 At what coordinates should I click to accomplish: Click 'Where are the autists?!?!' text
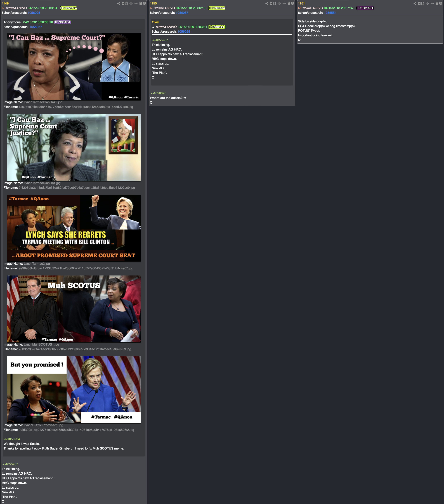(168, 98)
